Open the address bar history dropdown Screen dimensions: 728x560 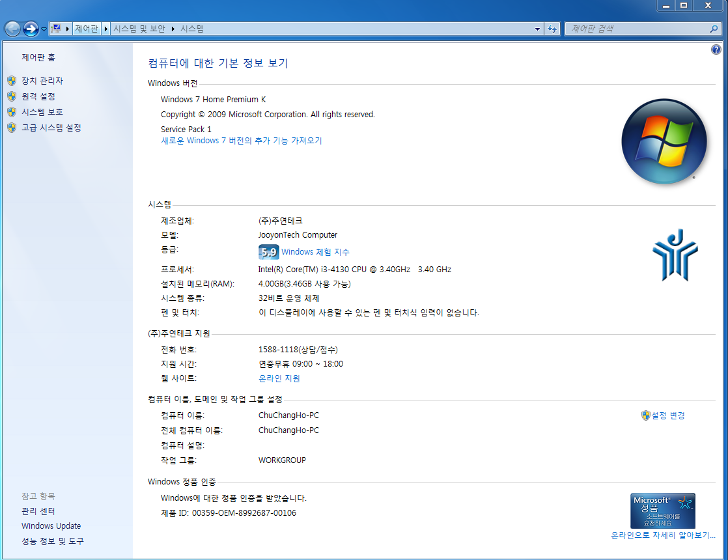click(537, 29)
